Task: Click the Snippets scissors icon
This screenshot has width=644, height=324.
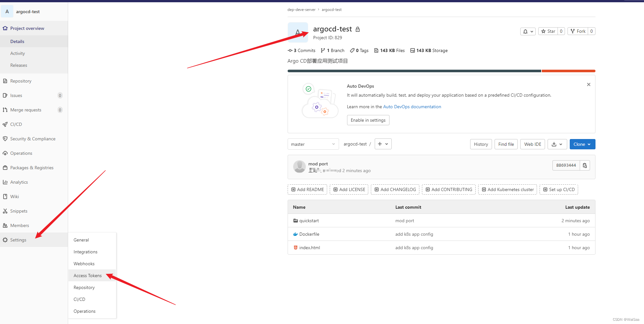Action: tap(5, 211)
